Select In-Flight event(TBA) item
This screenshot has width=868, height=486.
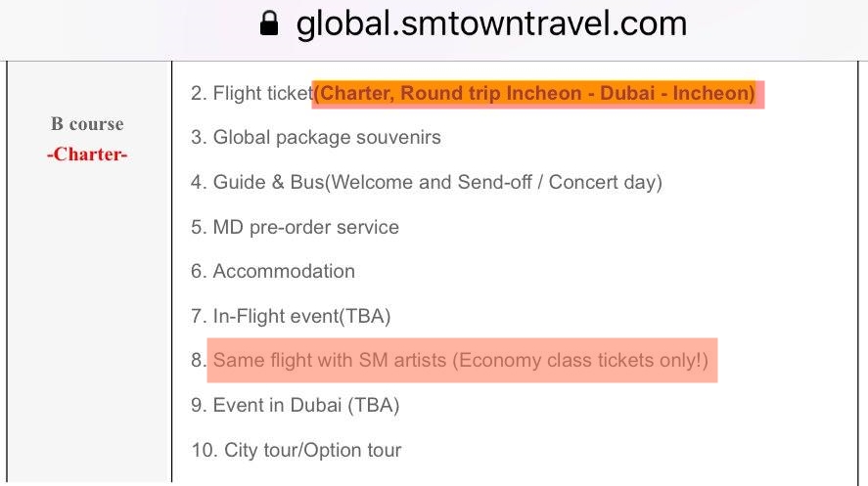coord(291,316)
